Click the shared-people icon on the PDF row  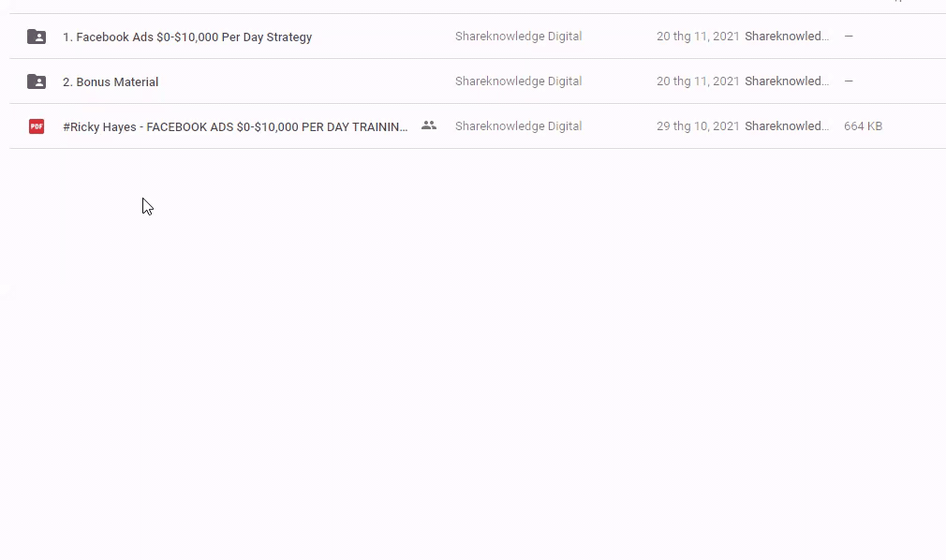[429, 125]
